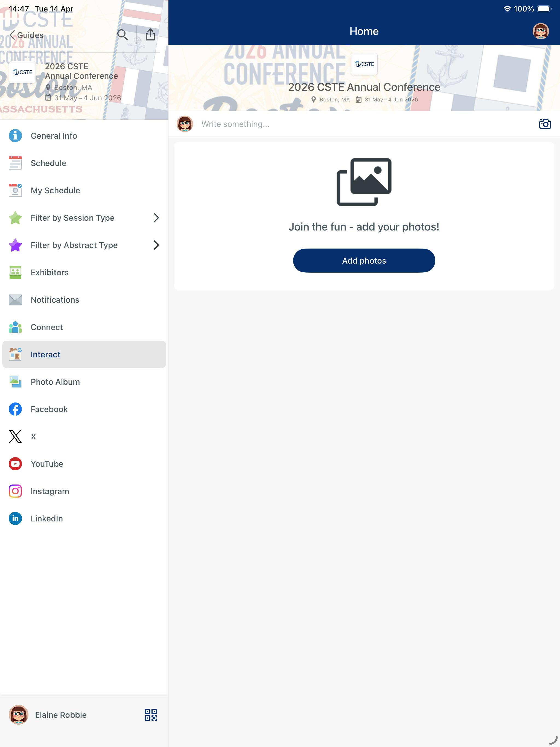Open YouTube link in sidebar
This screenshot has height=747, width=560.
(84, 464)
